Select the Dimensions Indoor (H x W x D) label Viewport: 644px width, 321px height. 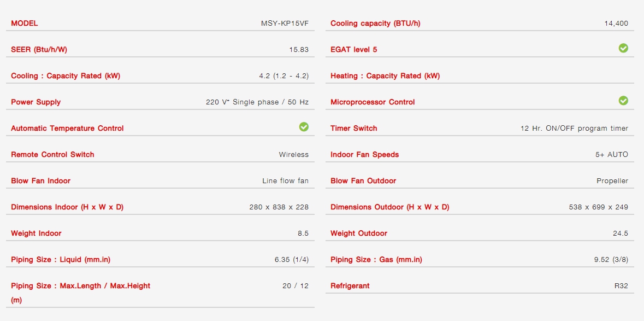coord(67,207)
